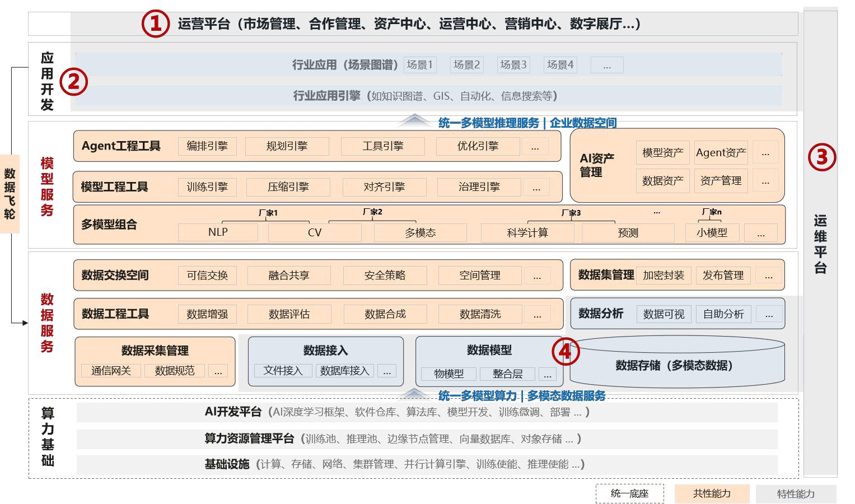The image size is (855, 504).
Task: Select the 场景1 box
Action: pyautogui.click(x=420, y=65)
